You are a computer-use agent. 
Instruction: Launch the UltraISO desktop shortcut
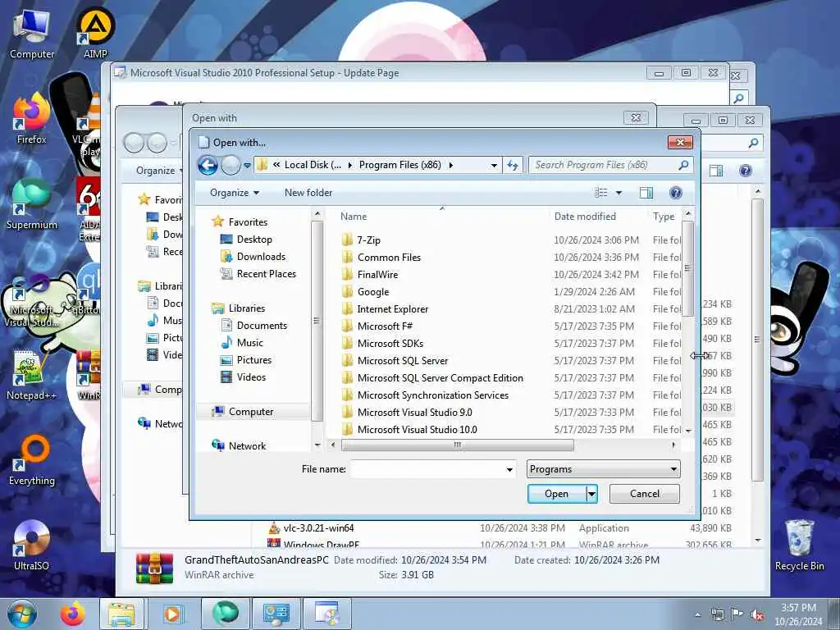[32, 546]
